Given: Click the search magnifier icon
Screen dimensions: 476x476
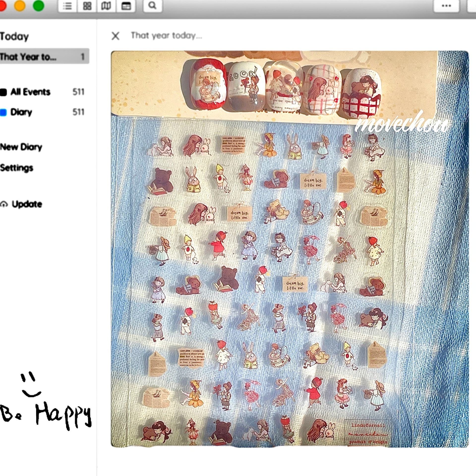Looking at the screenshot, I should tap(152, 5).
